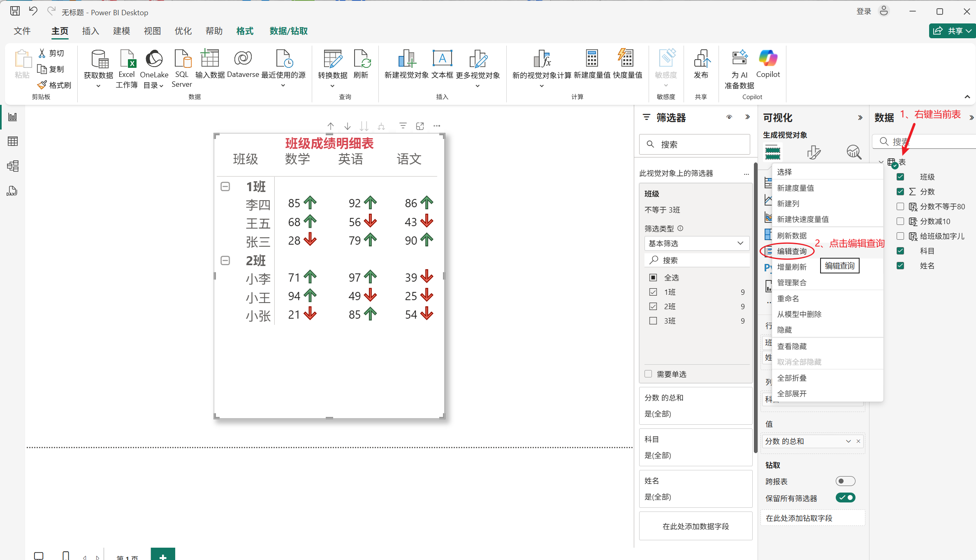Check the 3班 filter checkbox
Screen dimensions: 976x560
(653, 321)
